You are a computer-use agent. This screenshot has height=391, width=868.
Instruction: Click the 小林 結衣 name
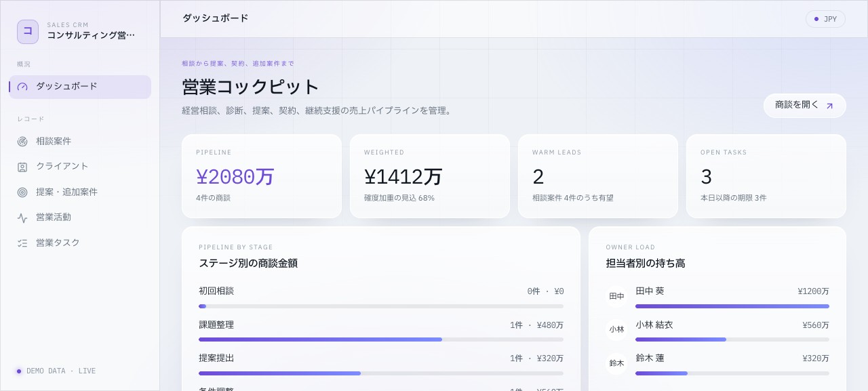coord(654,325)
